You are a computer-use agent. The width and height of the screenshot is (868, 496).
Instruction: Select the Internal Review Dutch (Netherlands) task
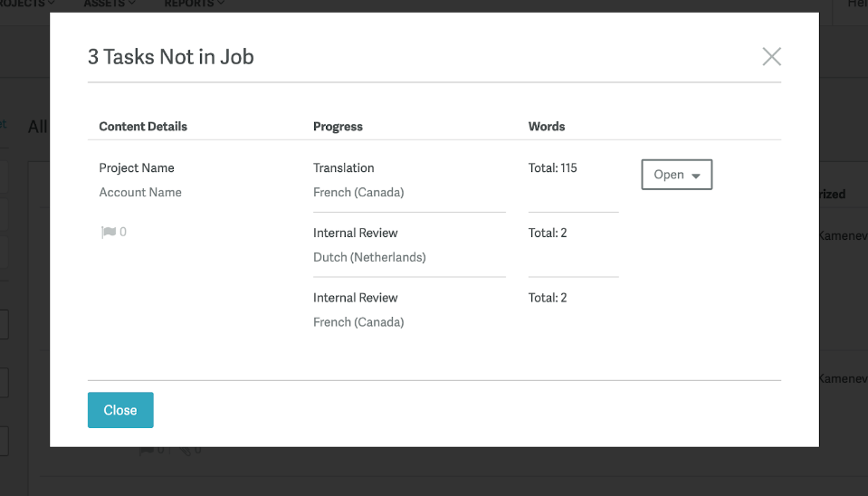click(x=409, y=244)
